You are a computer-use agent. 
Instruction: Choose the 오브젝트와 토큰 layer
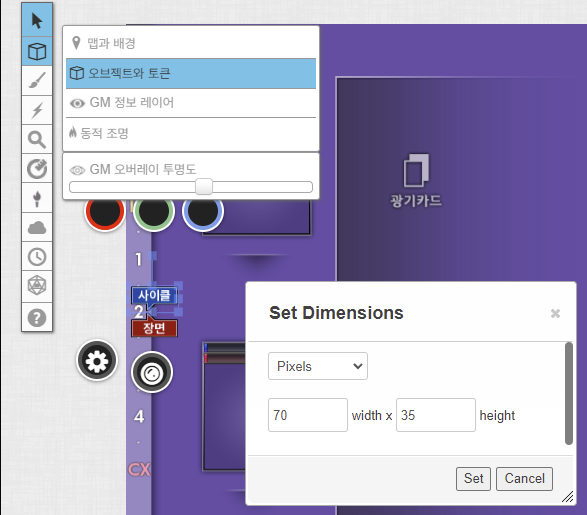click(x=191, y=73)
